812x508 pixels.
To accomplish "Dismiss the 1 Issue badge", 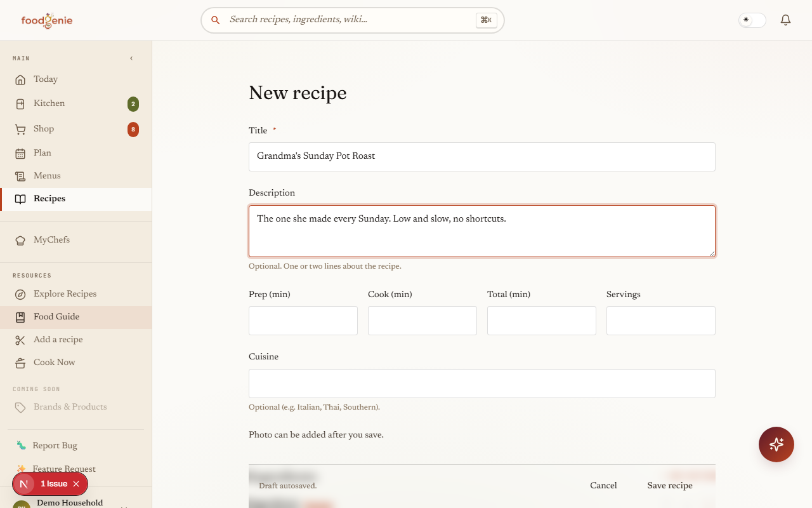I will [x=76, y=484].
